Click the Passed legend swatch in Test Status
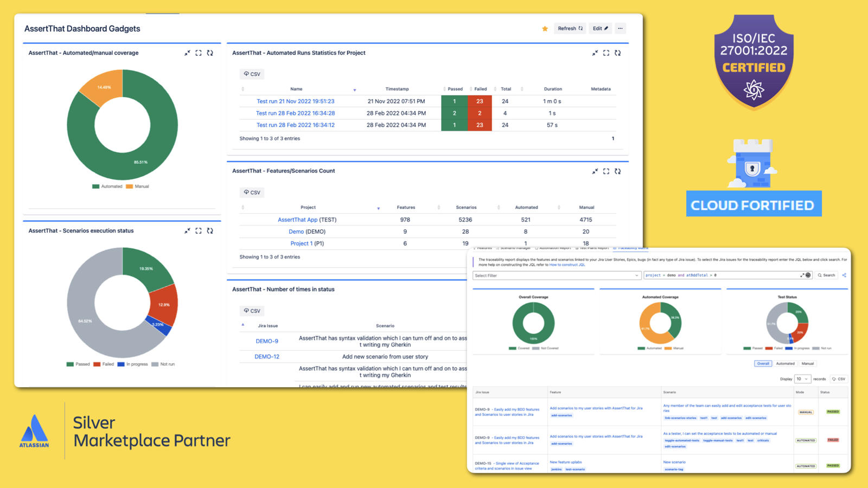This screenshot has width=868, height=488. (x=747, y=348)
